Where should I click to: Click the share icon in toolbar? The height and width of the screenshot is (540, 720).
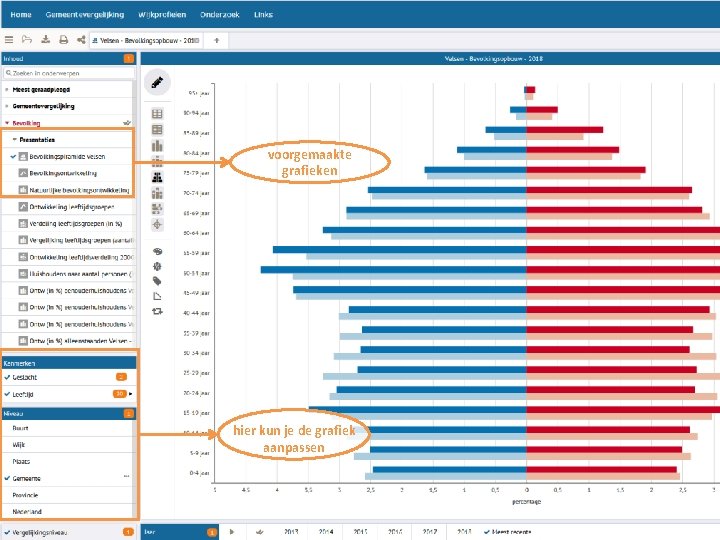81,39
